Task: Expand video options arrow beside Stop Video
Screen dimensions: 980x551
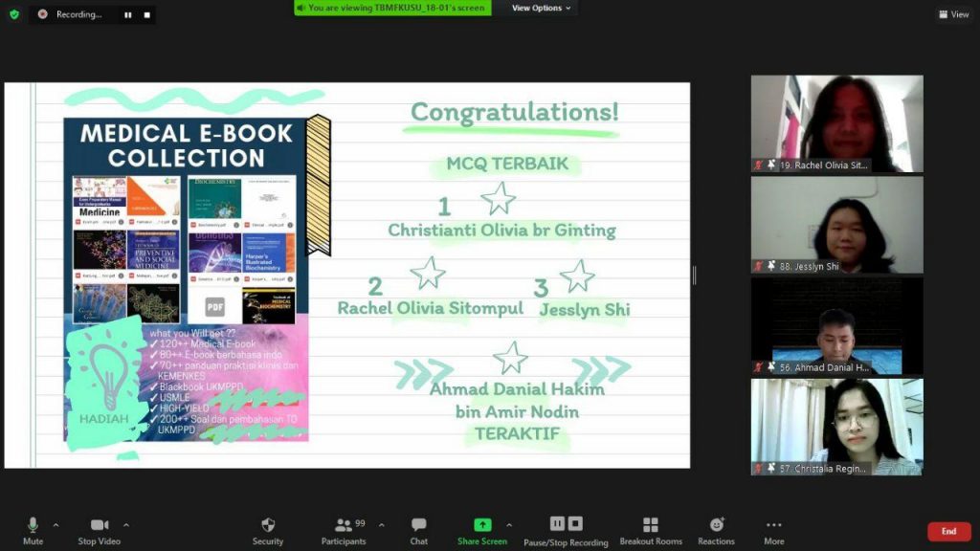Action: pos(125,524)
